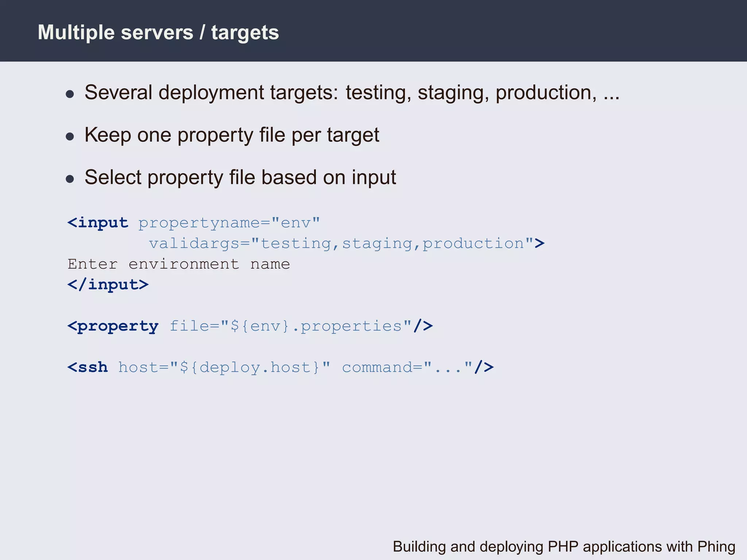Click the slide title 'Multiple servers / targets'
The image size is (747, 560).
pyautogui.click(x=158, y=32)
